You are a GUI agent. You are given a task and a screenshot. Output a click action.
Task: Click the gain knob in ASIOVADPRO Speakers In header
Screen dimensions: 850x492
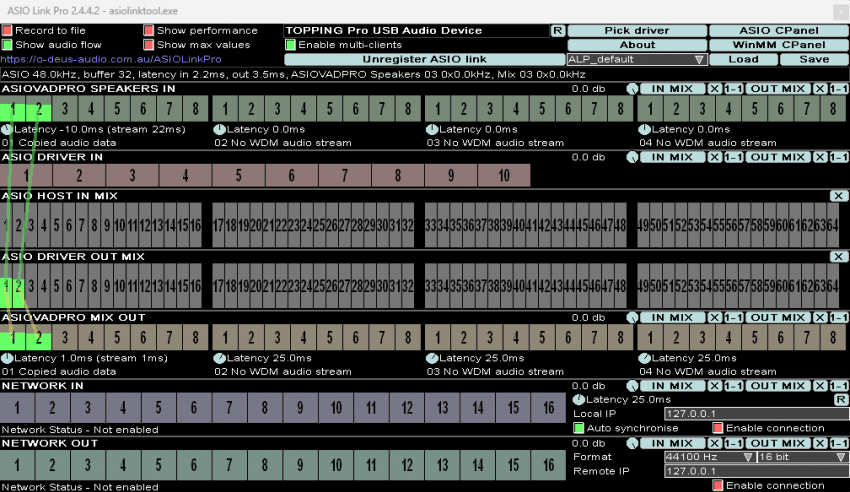(x=632, y=89)
